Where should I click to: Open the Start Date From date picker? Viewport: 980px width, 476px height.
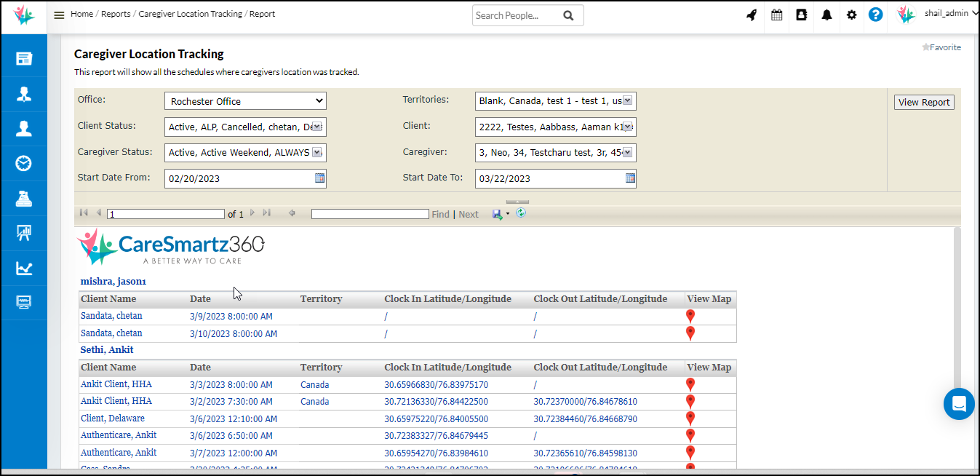point(318,178)
